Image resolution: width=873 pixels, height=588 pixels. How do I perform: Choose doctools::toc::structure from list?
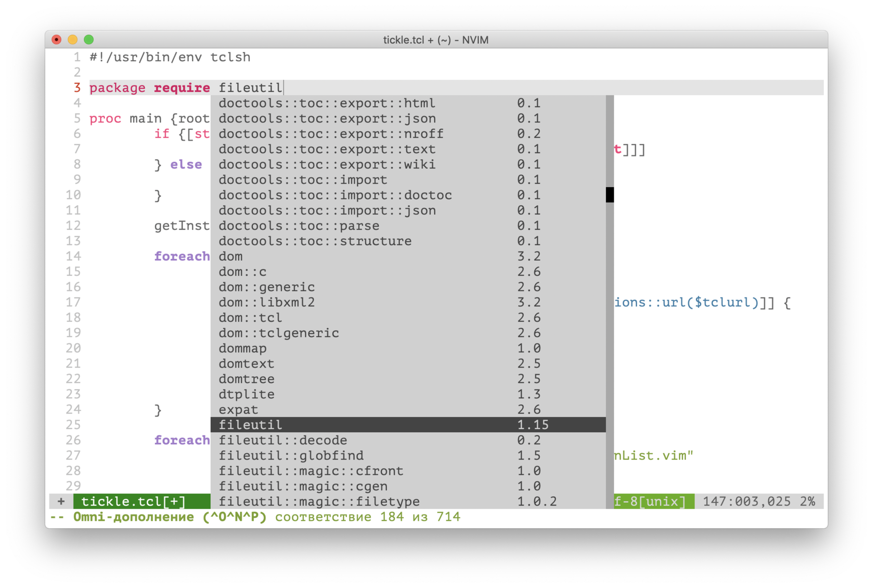pos(408,241)
